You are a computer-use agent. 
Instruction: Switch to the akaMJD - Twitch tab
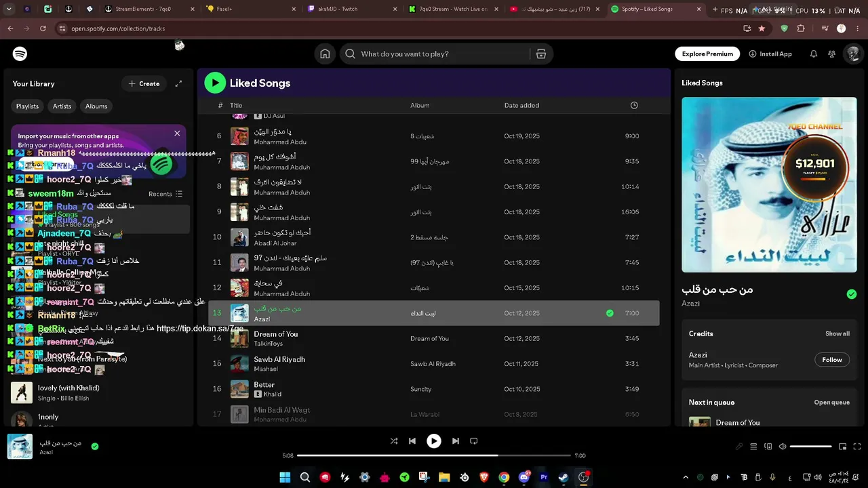click(351, 9)
